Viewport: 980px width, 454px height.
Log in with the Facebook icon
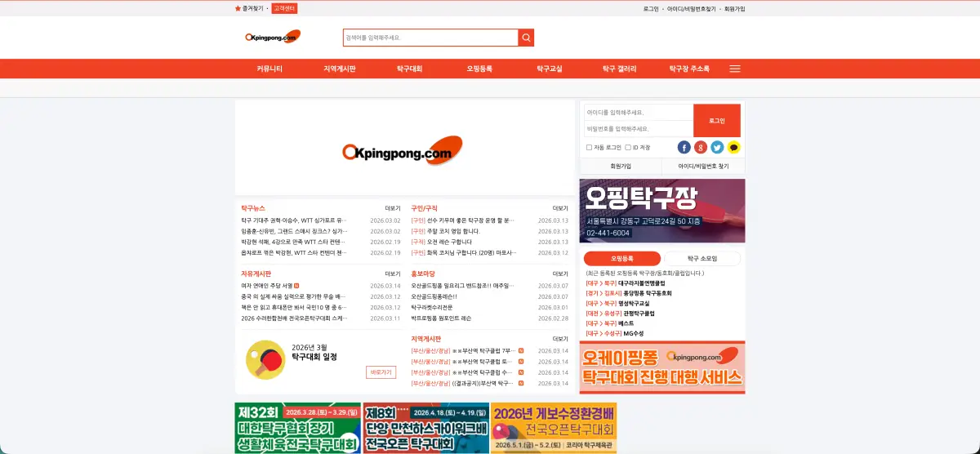point(684,148)
